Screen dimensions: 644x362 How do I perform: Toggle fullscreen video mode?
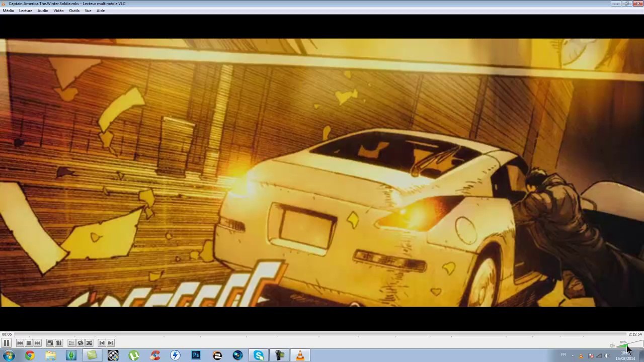(x=50, y=343)
